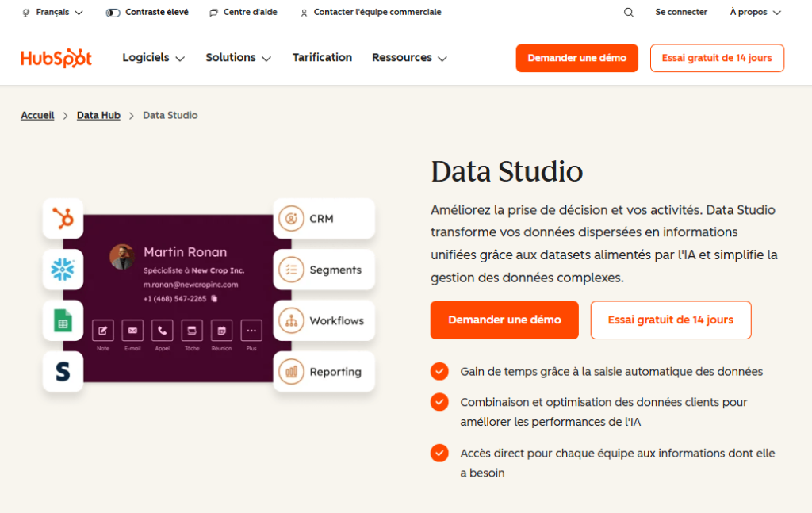Click the Martin Ronan name
This screenshot has width=812, height=513.
pos(186,252)
